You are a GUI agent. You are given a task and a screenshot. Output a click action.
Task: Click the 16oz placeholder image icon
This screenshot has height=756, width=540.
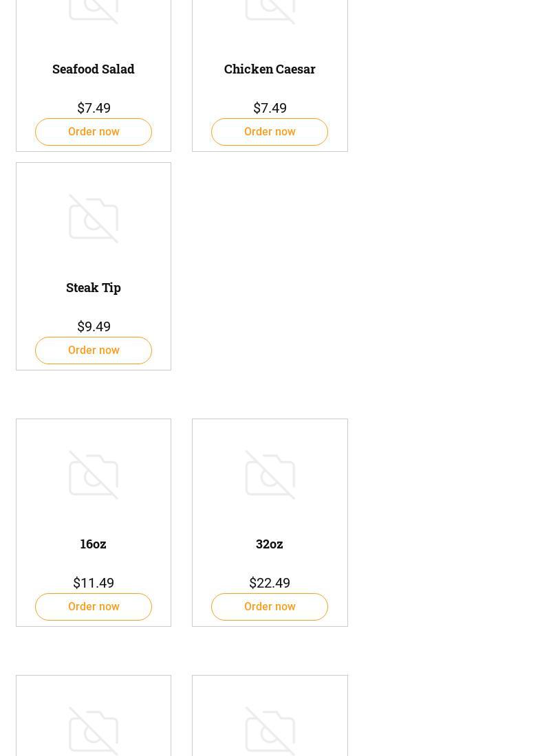click(94, 475)
